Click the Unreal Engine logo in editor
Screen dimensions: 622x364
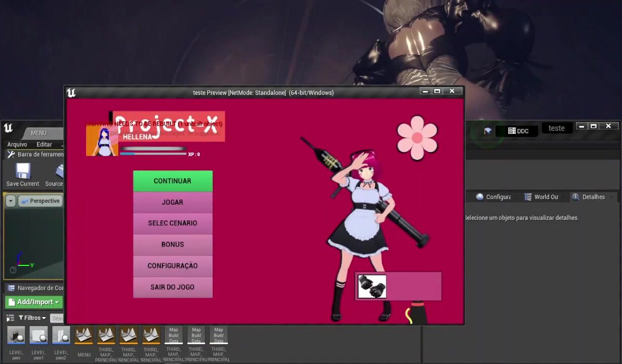[9, 128]
